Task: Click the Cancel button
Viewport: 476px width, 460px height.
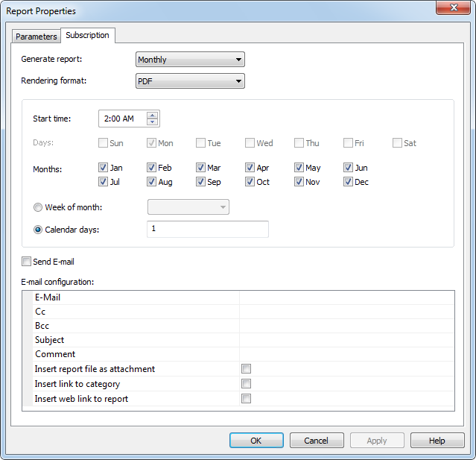Action: [317, 441]
